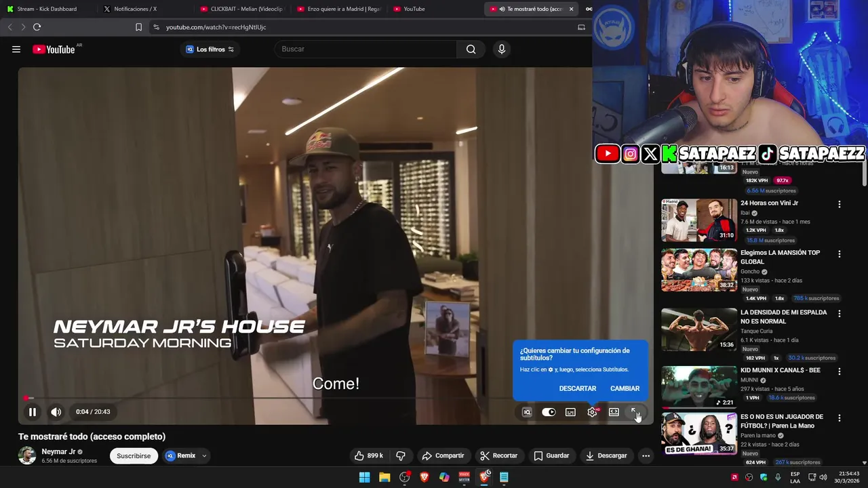This screenshot has width=868, height=488.
Task: Subscribe with the Suscribirse button
Action: (134, 455)
